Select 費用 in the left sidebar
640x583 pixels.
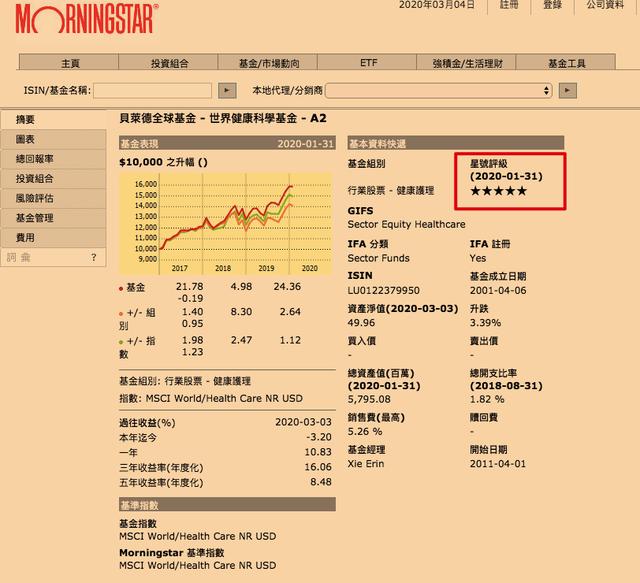(53, 237)
